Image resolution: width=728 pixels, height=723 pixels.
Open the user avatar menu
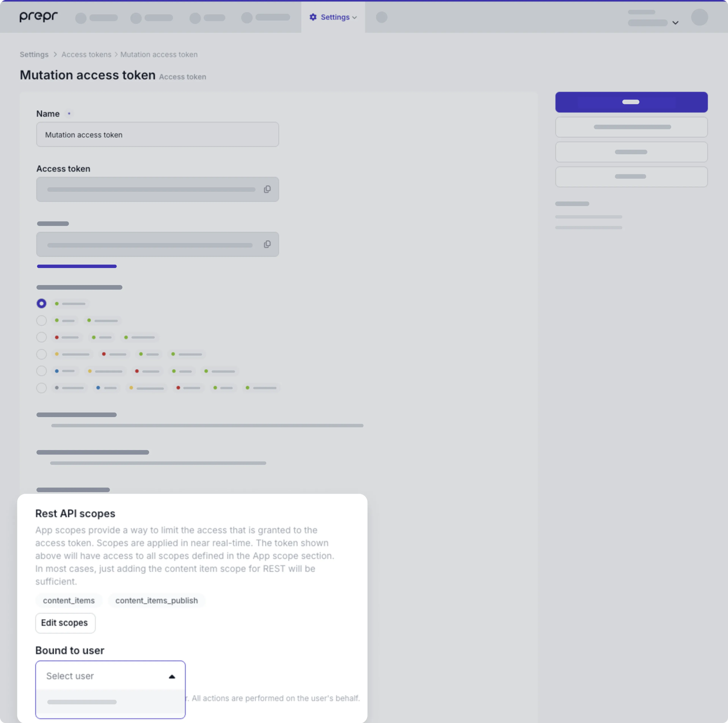point(699,17)
